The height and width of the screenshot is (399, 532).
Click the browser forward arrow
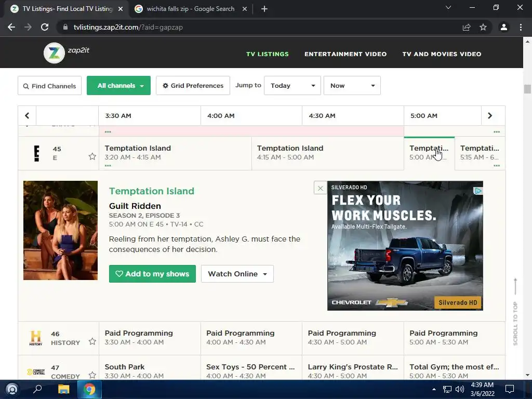point(28,27)
